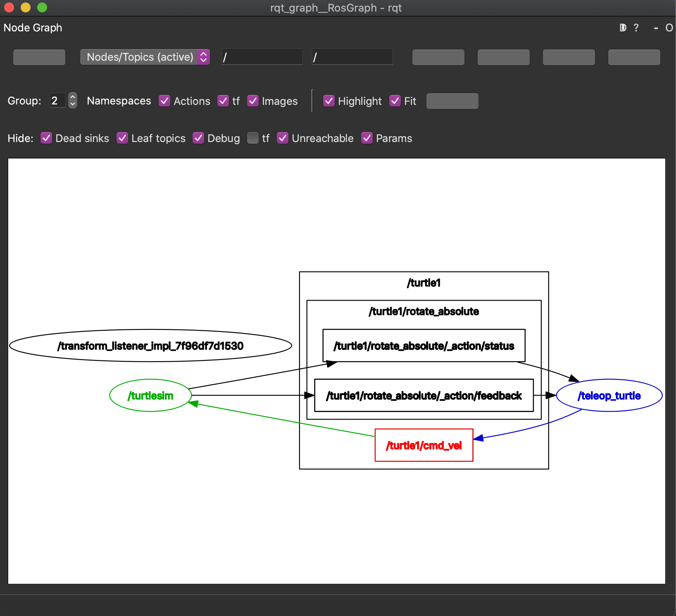Click the button beside the Fit checkbox
676x616 pixels.
[x=452, y=101]
